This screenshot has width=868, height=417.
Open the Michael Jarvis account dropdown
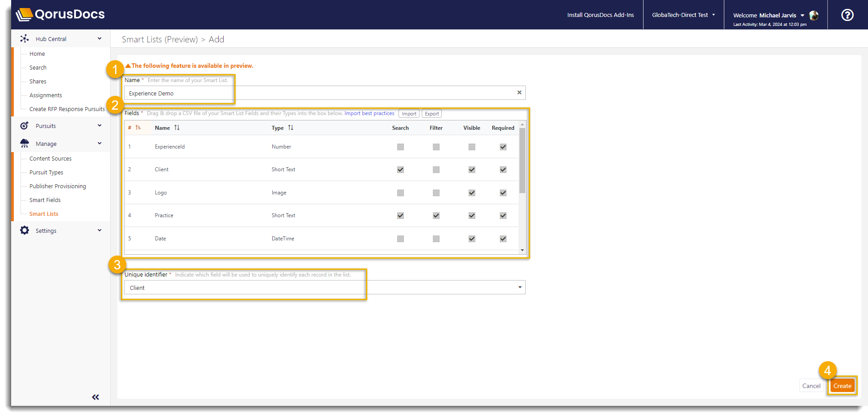802,15
